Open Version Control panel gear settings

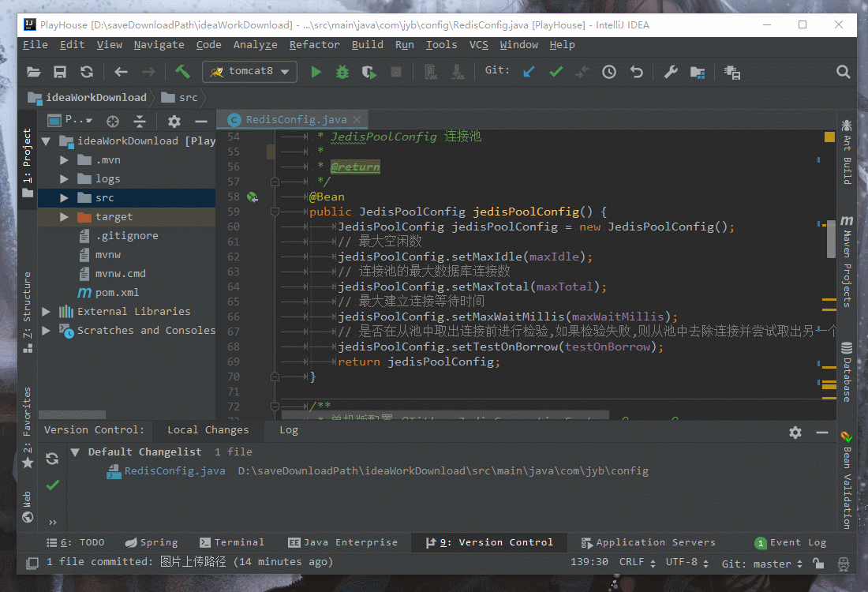(795, 433)
